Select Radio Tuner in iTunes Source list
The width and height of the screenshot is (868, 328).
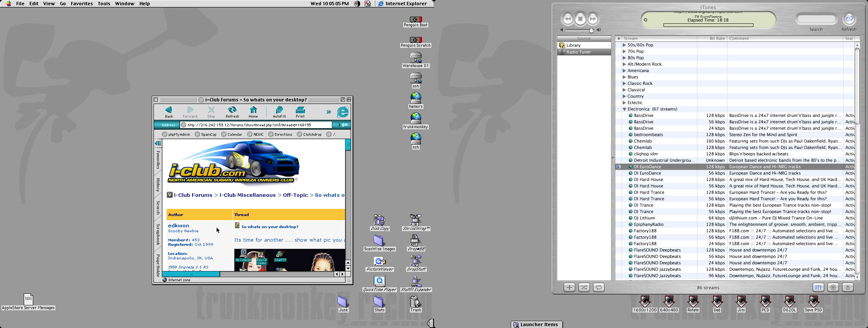(584, 52)
